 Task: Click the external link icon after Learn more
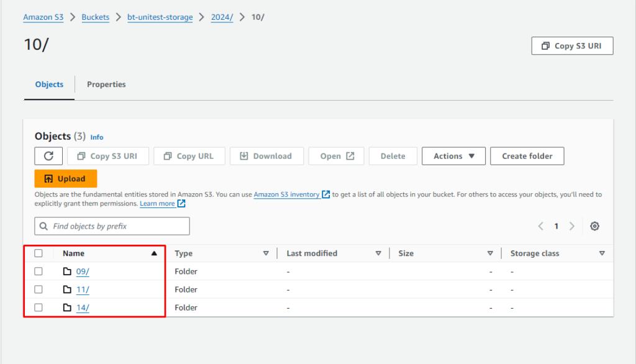(x=181, y=204)
